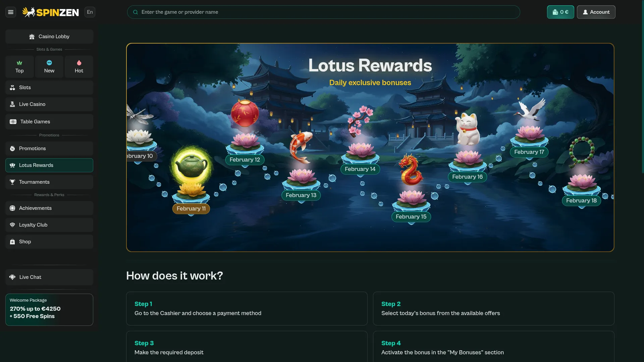
Task: Open the Welcome Package banner
Action: [49, 310]
